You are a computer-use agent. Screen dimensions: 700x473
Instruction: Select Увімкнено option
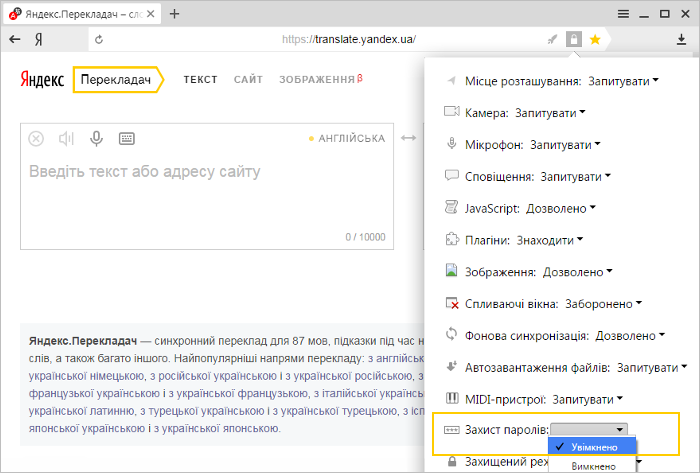point(592,447)
